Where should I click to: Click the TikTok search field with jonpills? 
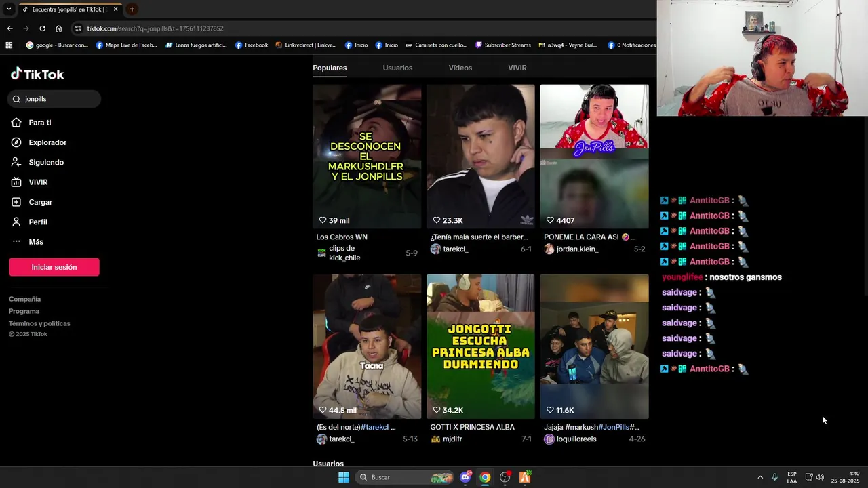pos(54,99)
